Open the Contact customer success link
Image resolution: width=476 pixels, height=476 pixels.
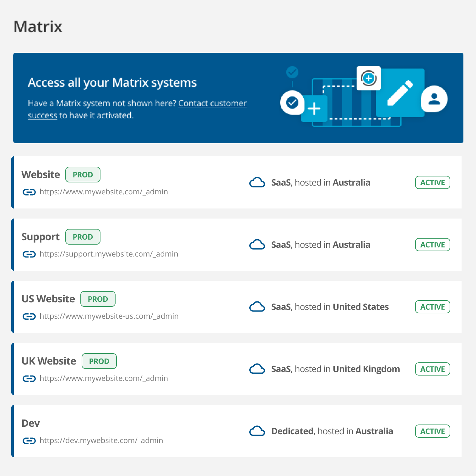click(x=212, y=103)
